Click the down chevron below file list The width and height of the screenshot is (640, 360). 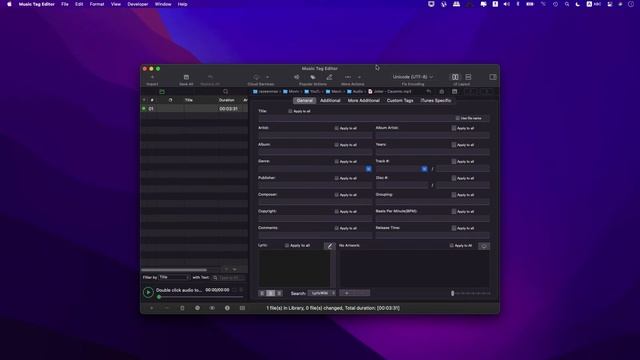pyautogui.click(x=234, y=269)
